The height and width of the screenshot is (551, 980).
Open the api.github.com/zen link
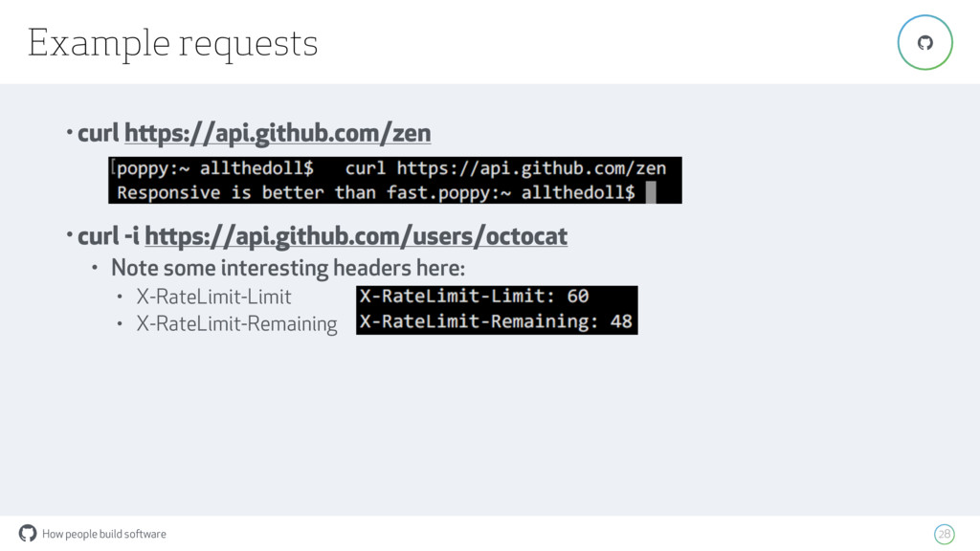click(278, 133)
